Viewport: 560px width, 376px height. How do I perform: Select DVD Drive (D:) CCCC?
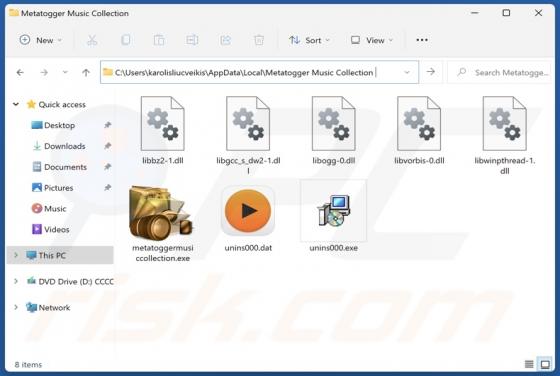coord(71,281)
